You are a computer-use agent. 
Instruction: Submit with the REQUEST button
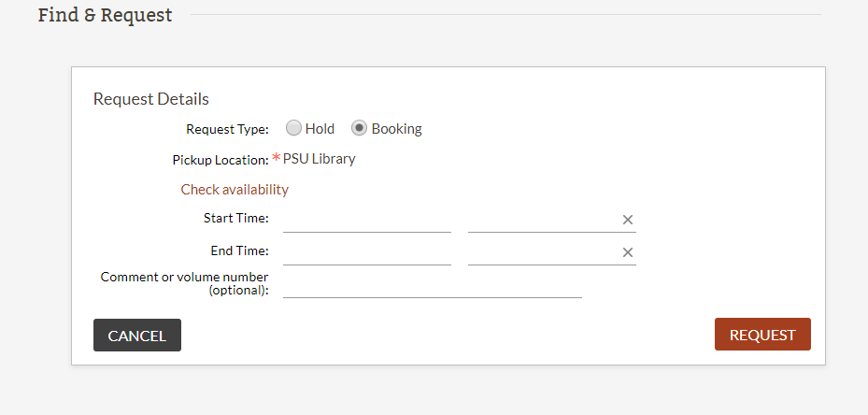pos(762,334)
